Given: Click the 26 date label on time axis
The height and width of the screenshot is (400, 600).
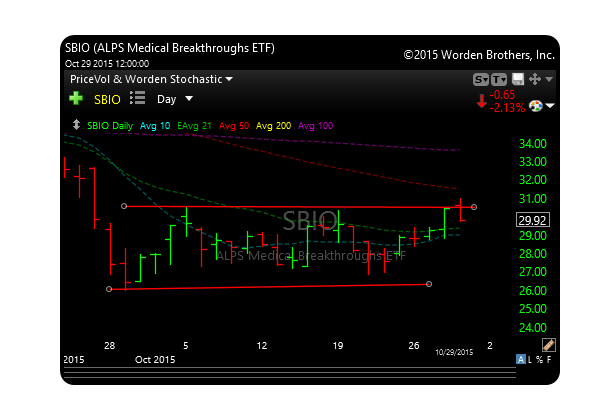Looking at the screenshot, I should pyautogui.click(x=414, y=346).
